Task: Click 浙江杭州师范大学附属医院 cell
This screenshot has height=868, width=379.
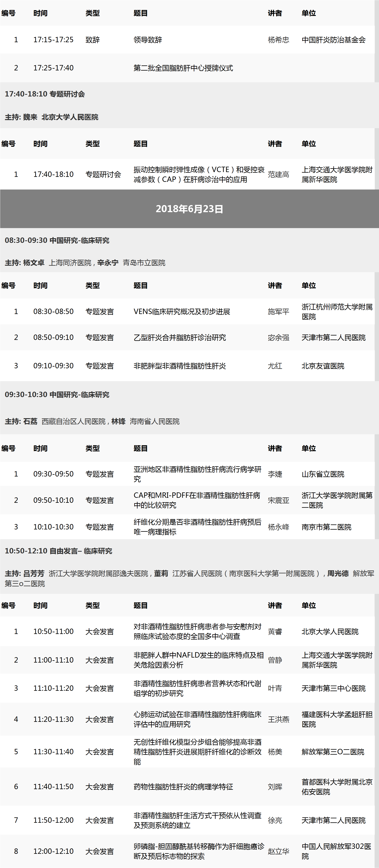Action: click(337, 312)
